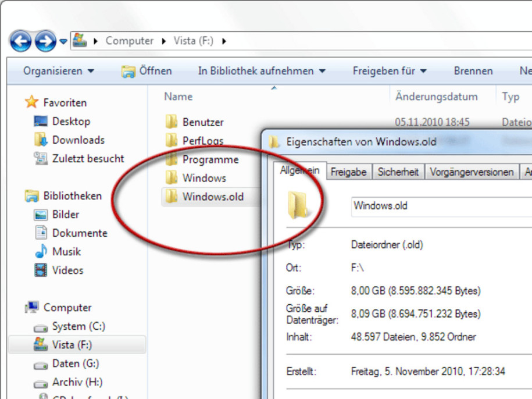
Task: Select Vista (F:) in the address bar
Action: pyautogui.click(x=194, y=41)
